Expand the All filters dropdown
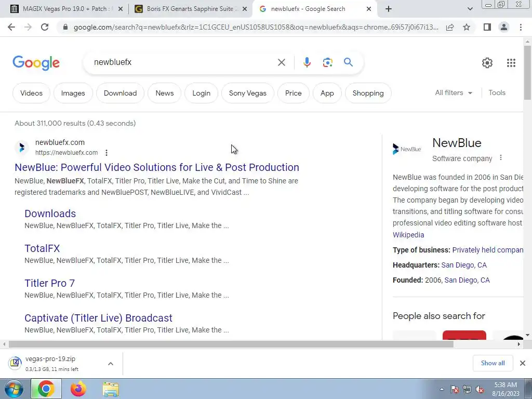Image resolution: width=532 pixels, height=399 pixels. tap(454, 92)
